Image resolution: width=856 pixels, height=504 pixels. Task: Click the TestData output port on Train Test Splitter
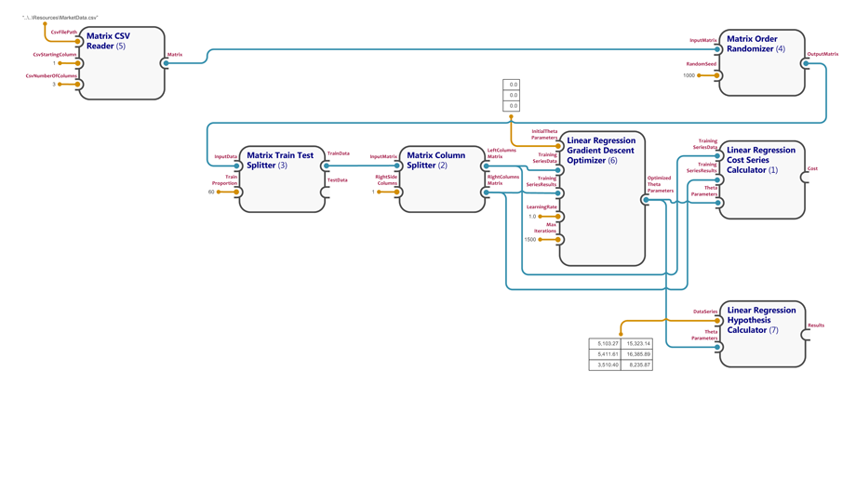(326, 192)
